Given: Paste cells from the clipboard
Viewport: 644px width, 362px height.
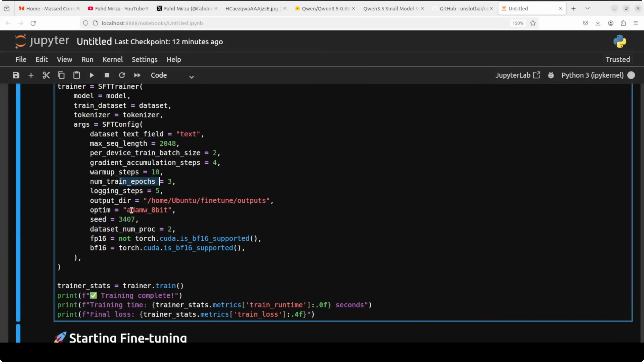Looking at the screenshot, I should (76, 75).
